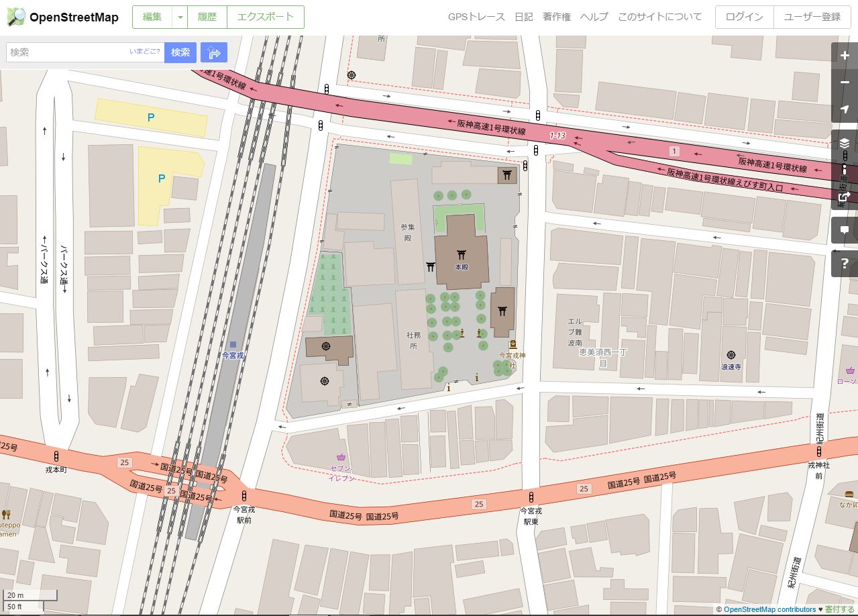Open the 編集 edit button

click(152, 17)
